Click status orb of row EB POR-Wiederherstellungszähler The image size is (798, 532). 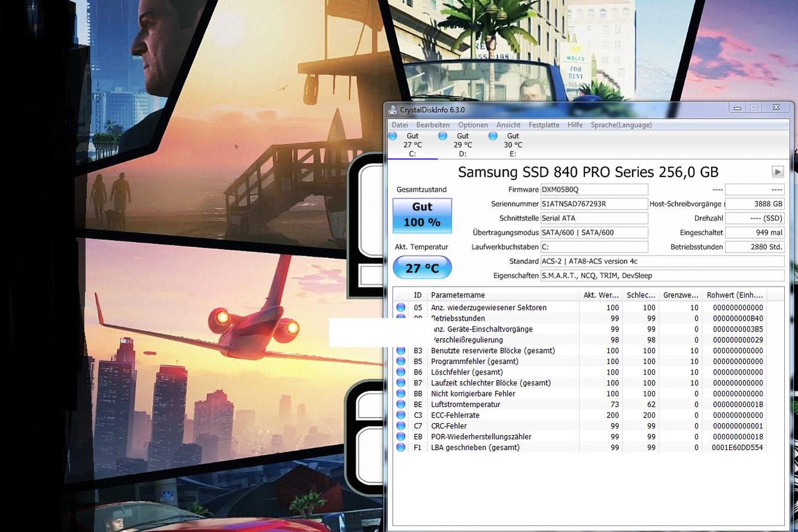coord(400,437)
